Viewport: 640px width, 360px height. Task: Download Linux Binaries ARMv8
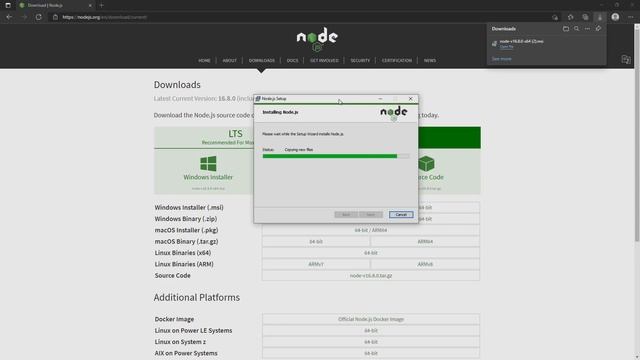[425, 264]
